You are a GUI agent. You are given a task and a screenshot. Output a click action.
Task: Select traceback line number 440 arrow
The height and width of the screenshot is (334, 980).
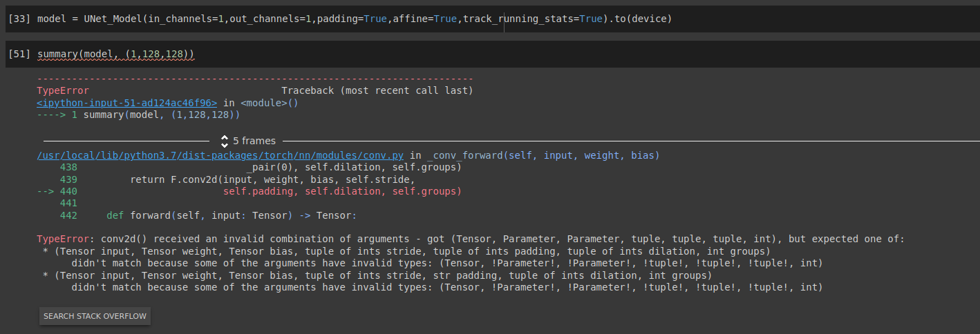pyautogui.click(x=57, y=191)
